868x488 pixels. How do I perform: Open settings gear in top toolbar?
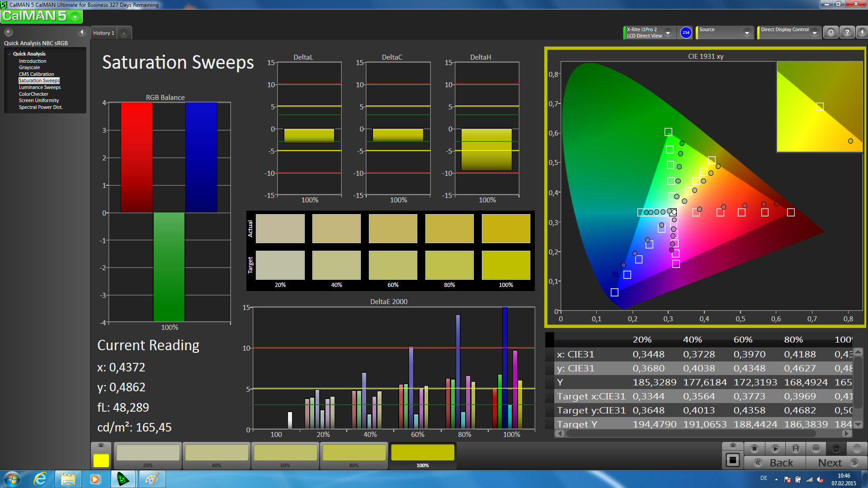[x=830, y=33]
